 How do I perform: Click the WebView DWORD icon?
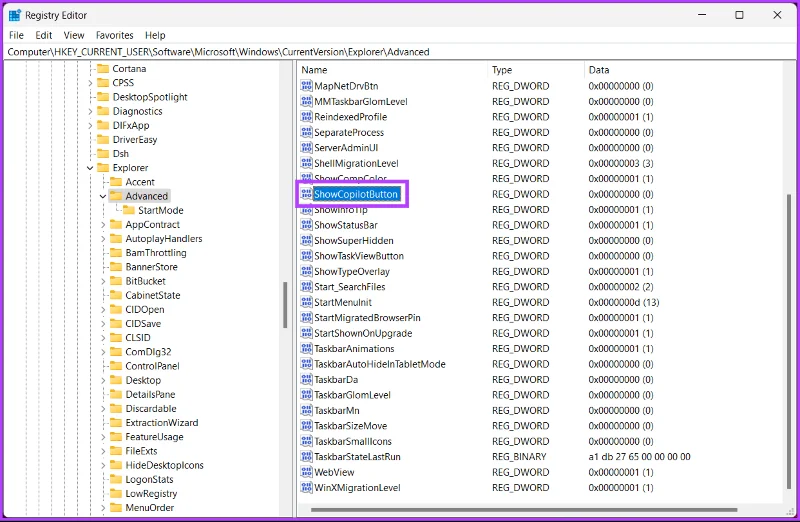(306, 472)
